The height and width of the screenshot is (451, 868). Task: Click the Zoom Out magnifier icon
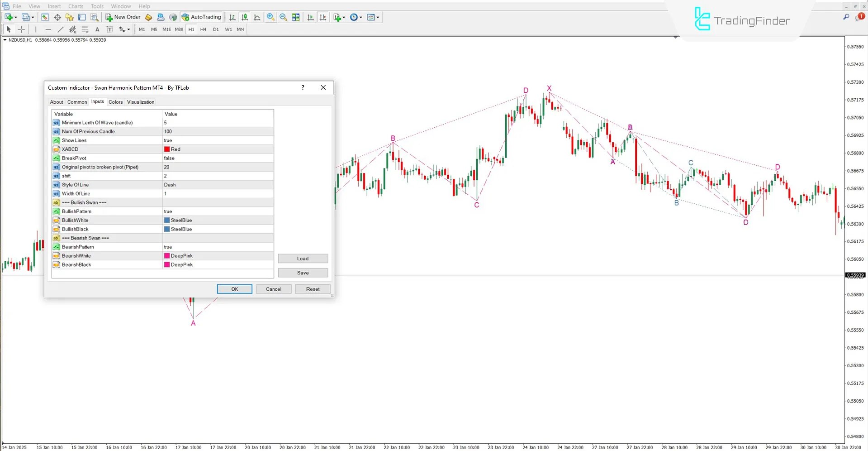click(283, 17)
